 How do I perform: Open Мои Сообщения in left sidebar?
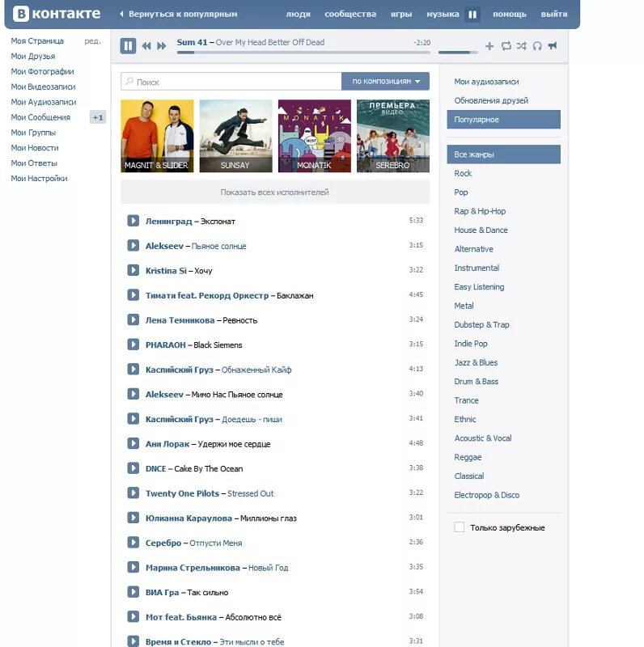pyautogui.click(x=40, y=117)
